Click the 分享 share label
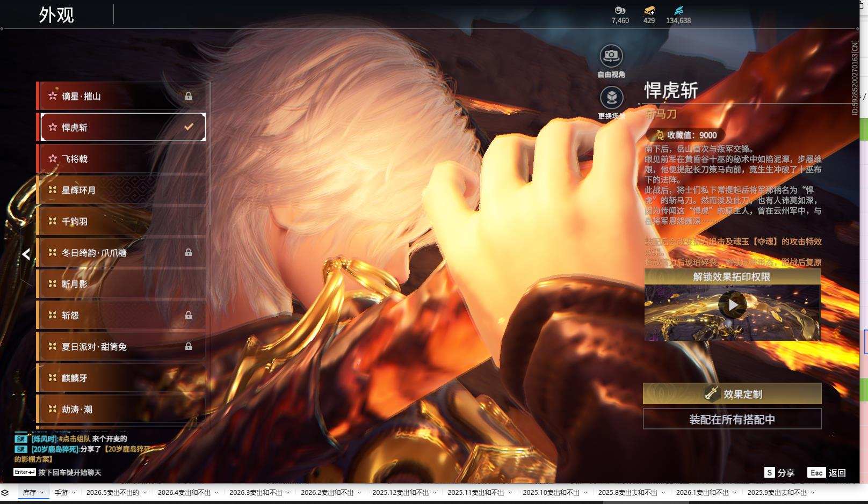The height and width of the screenshot is (504, 868). [786, 473]
